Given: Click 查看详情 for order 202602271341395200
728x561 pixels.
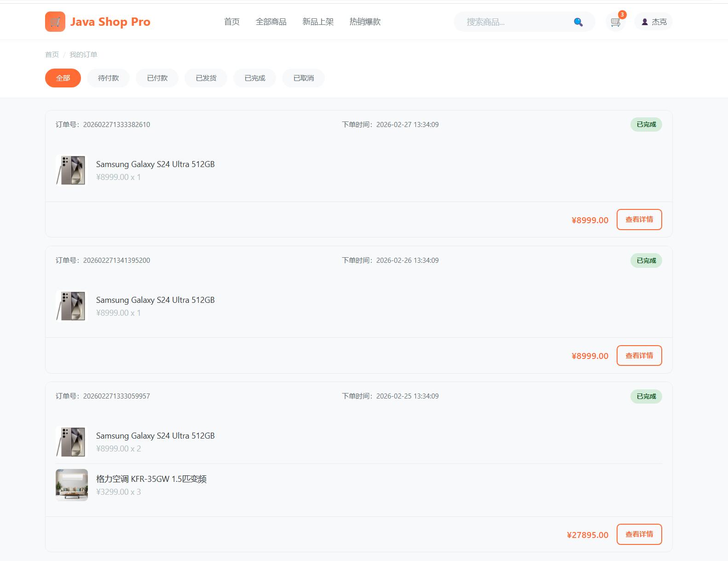Looking at the screenshot, I should pos(639,355).
